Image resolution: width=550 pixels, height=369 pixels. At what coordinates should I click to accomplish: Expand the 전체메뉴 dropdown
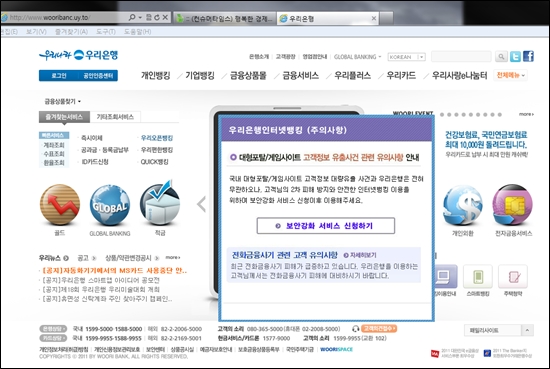pyautogui.click(x=511, y=75)
